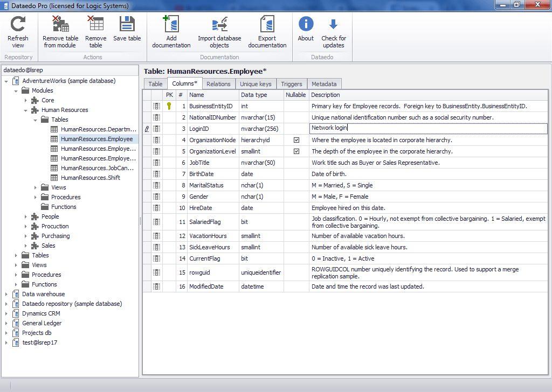
Task: Select Dataedo repository (sample database)
Action: [x=72, y=304]
